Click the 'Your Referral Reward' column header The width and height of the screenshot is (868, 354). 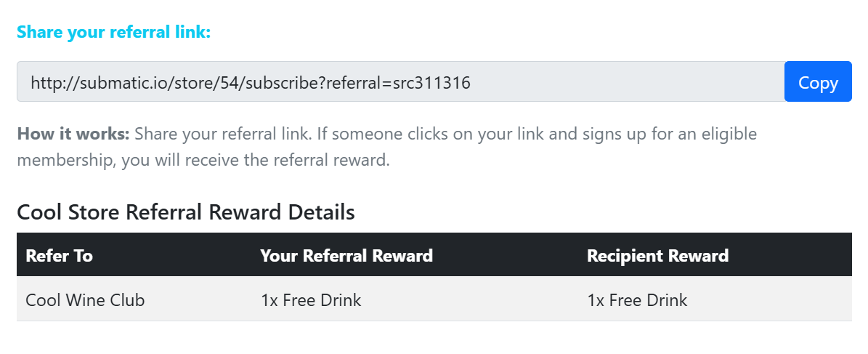[346, 255]
